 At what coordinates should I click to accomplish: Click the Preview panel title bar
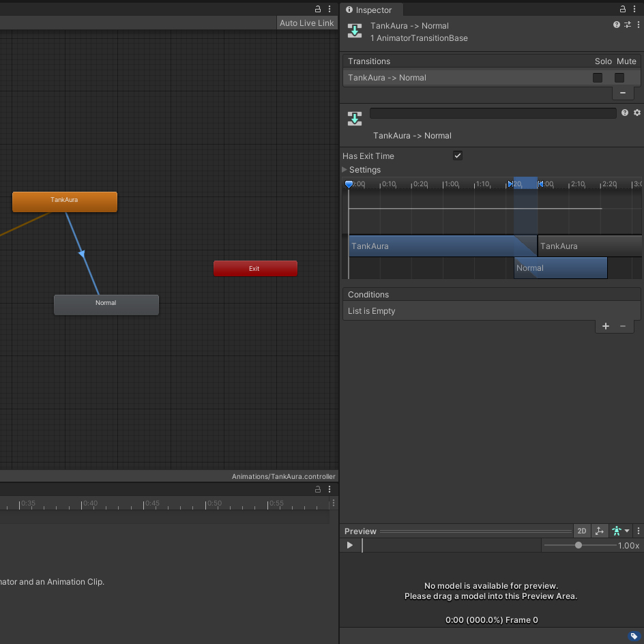click(456, 531)
